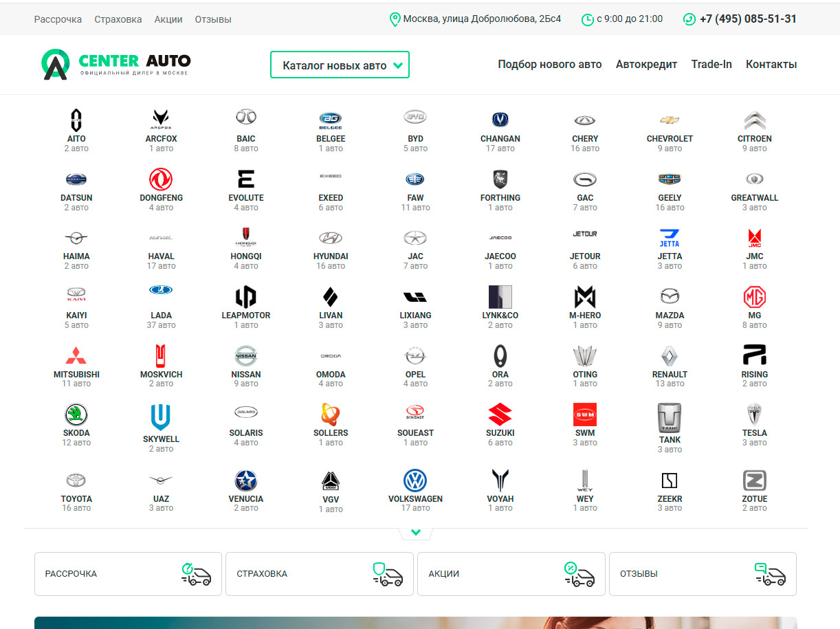Click the EVOLUTE logo icon
The width and height of the screenshot is (840, 629).
[x=246, y=179]
